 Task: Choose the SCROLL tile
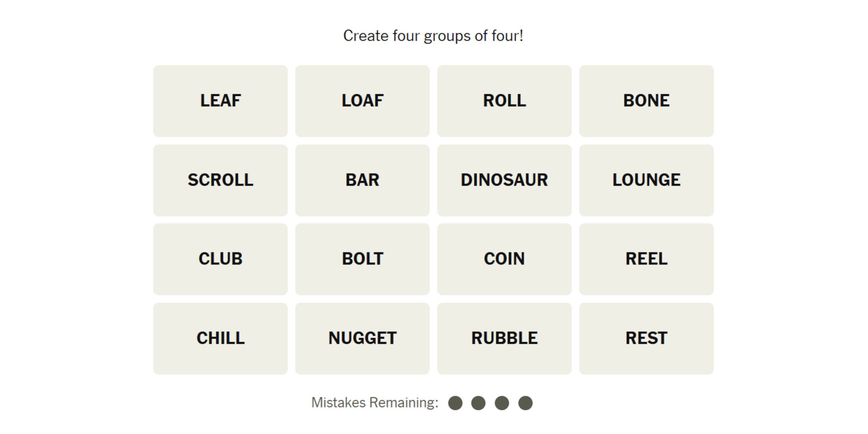pos(220,180)
